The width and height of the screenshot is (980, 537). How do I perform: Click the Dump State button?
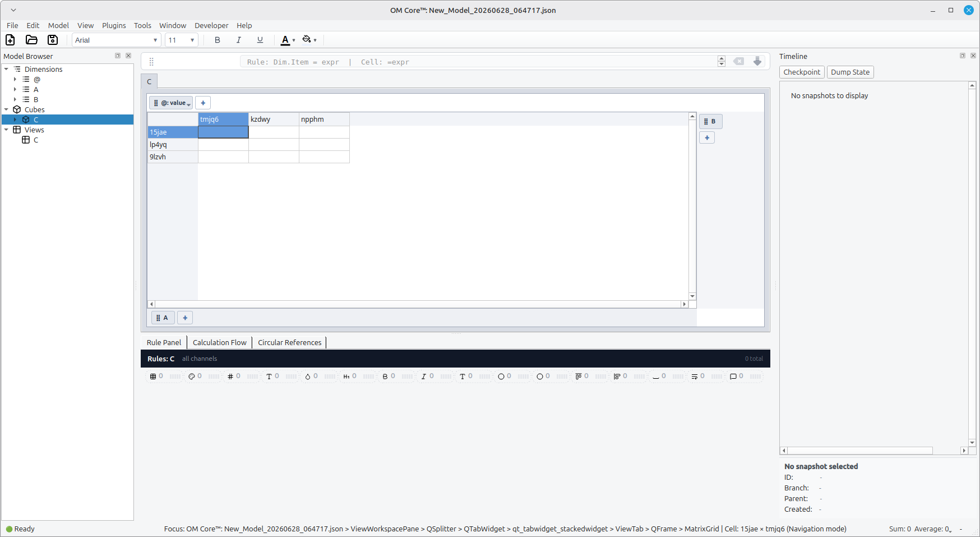pyautogui.click(x=850, y=72)
